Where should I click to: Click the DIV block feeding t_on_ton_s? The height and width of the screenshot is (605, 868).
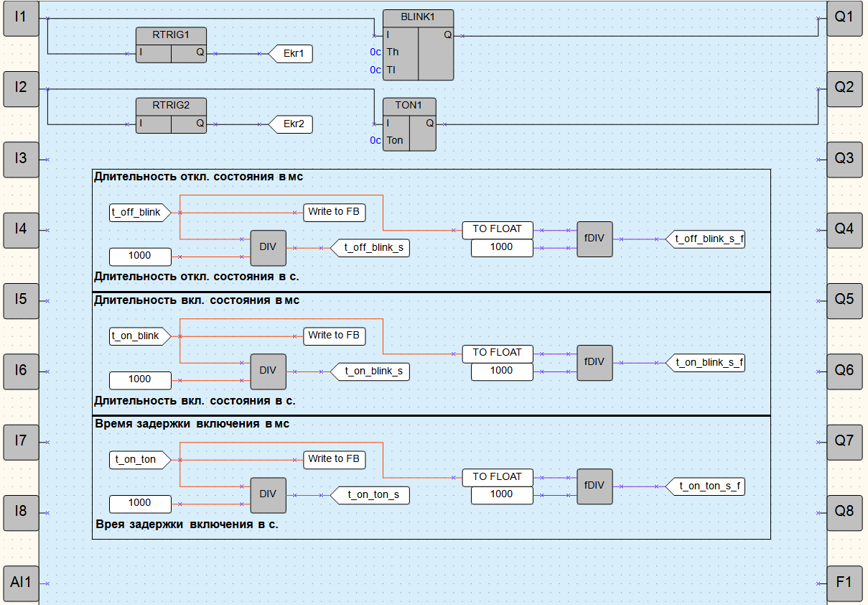point(268,494)
